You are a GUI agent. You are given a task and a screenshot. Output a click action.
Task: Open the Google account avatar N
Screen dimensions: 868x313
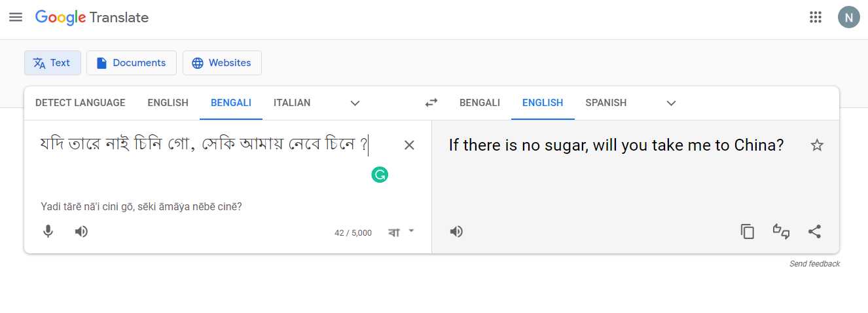848,18
